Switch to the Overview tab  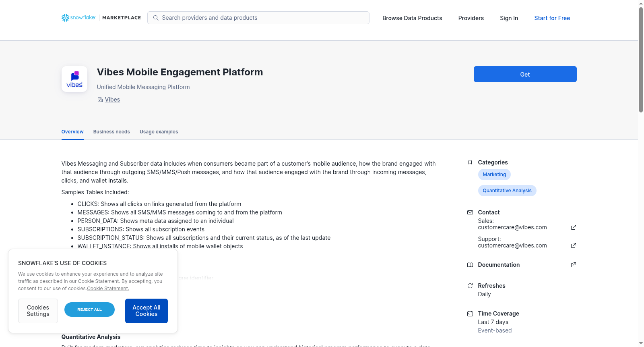pos(72,132)
